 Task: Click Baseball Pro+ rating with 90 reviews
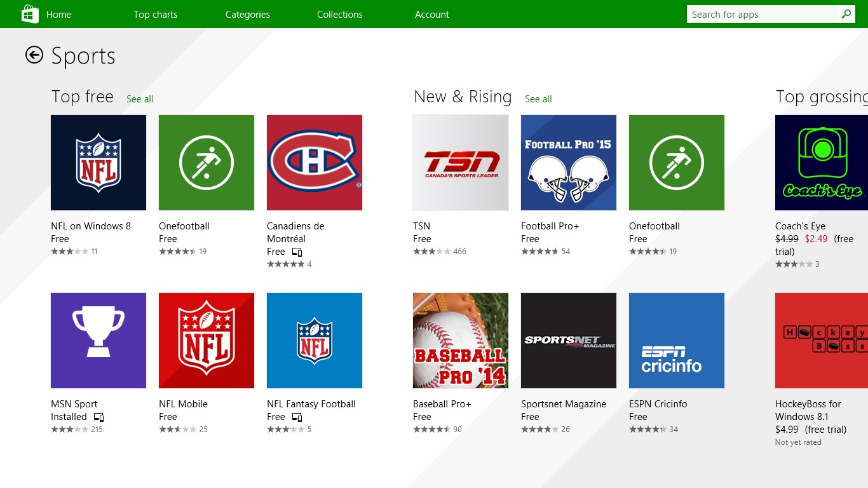coord(437,430)
